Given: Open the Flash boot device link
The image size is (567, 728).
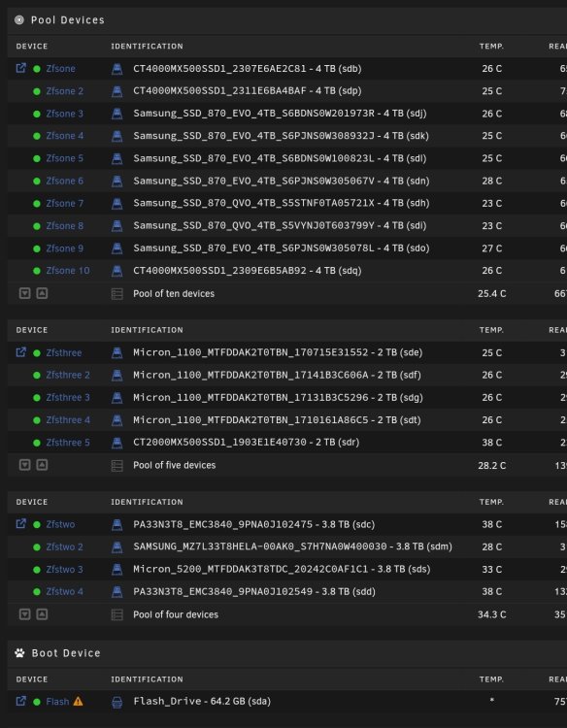Looking at the screenshot, I should (x=57, y=702).
